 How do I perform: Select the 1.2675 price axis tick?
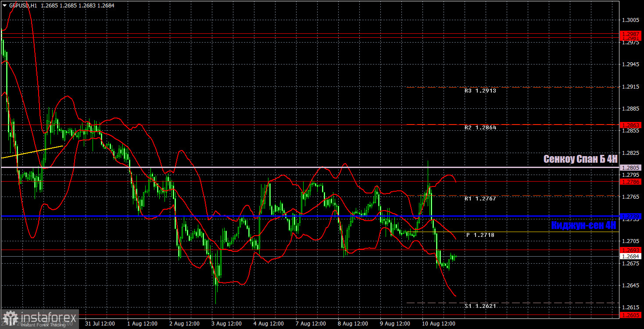630,264
